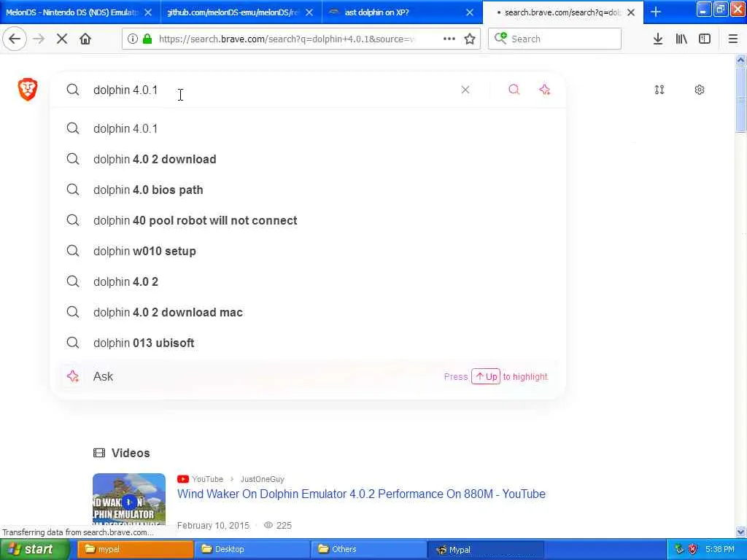Open Brave search filter options icon
The image size is (747, 560).
pos(659,90)
